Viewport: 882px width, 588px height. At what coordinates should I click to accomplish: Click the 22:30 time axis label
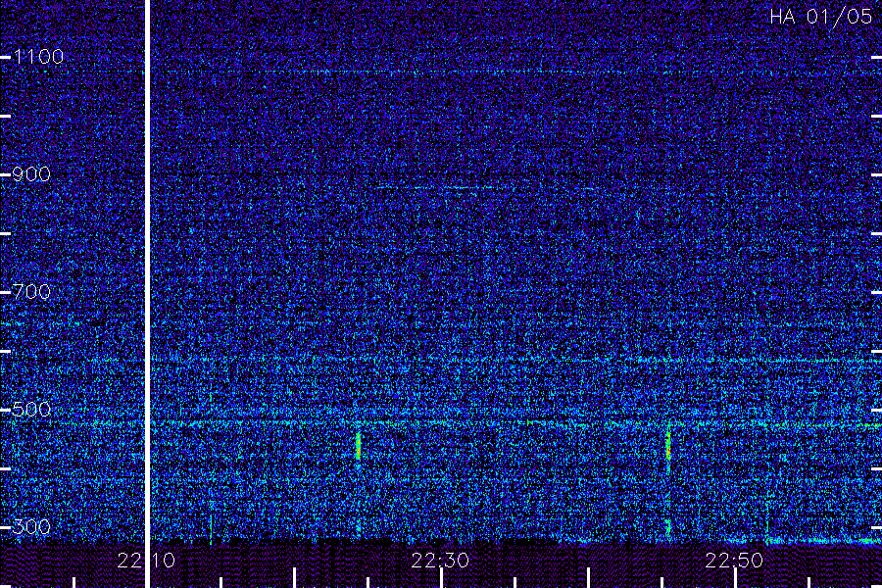[x=440, y=560]
